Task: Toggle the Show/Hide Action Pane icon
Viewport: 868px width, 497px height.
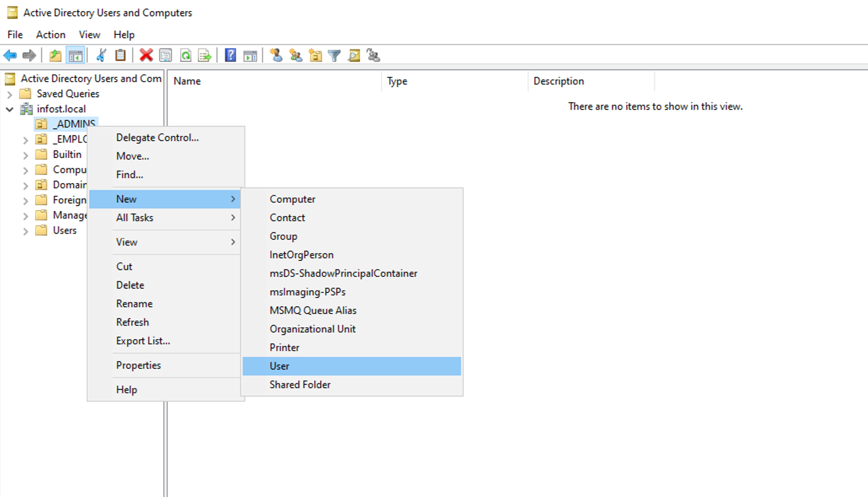Action: coord(250,55)
